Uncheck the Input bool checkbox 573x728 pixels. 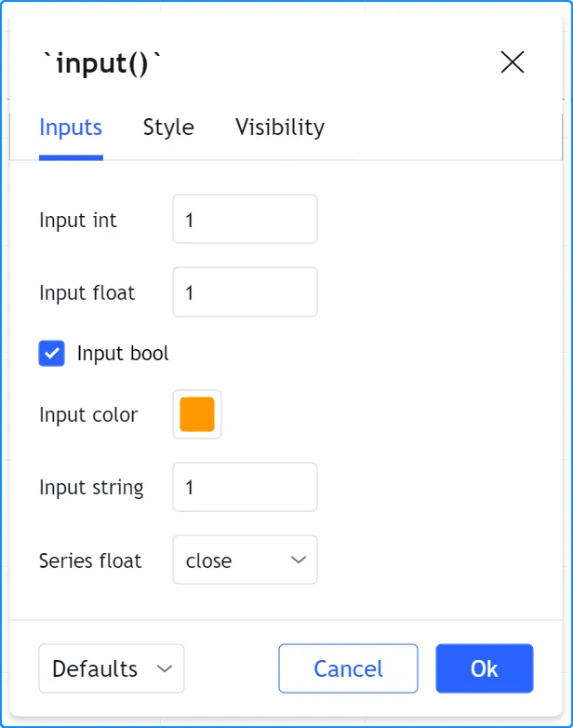(52, 354)
